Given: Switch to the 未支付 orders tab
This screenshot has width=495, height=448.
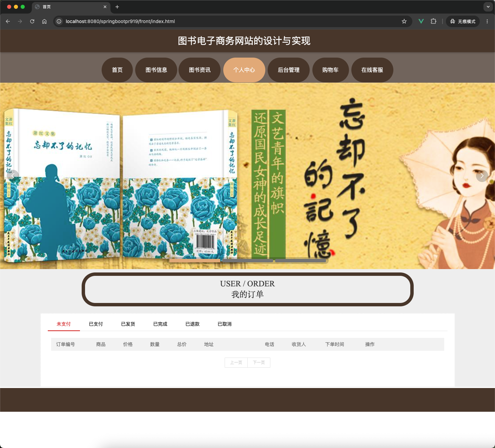Looking at the screenshot, I should 64,324.
